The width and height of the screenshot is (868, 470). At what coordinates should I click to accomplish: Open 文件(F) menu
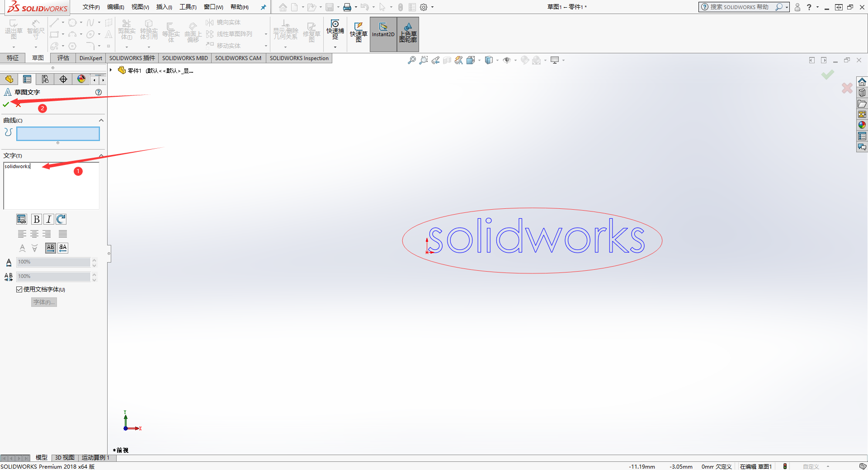pos(91,7)
